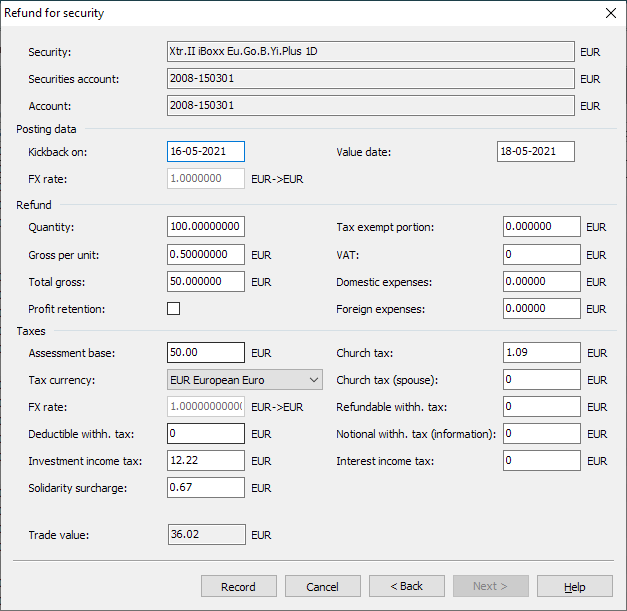Open the Tax currency dropdown
Screen dimensions: 627x611
tap(245, 380)
